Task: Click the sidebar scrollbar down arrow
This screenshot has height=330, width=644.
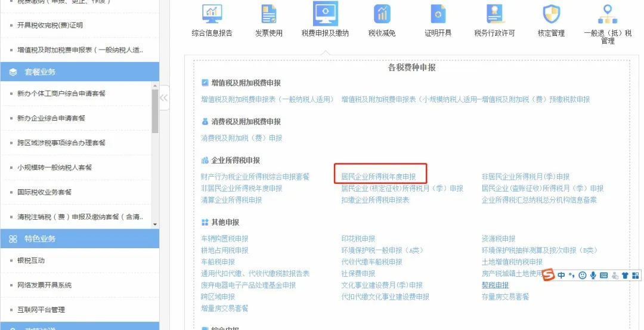Action: [x=155, y=224]
